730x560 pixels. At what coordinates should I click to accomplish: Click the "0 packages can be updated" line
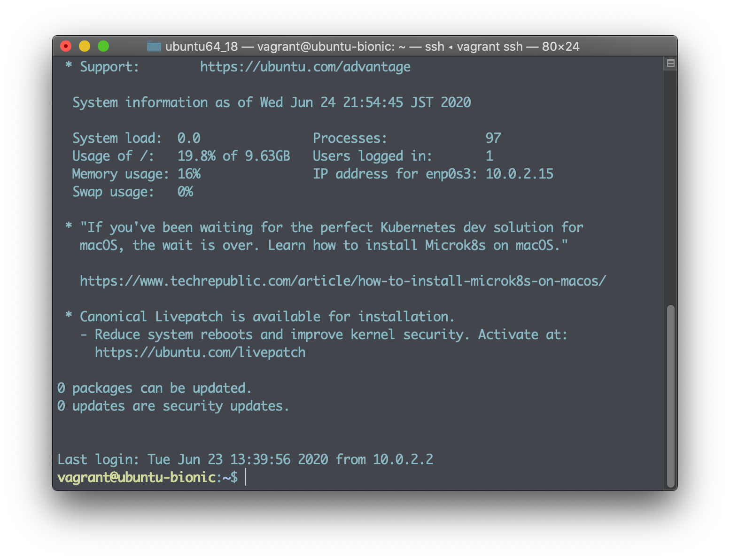(155, 388)
